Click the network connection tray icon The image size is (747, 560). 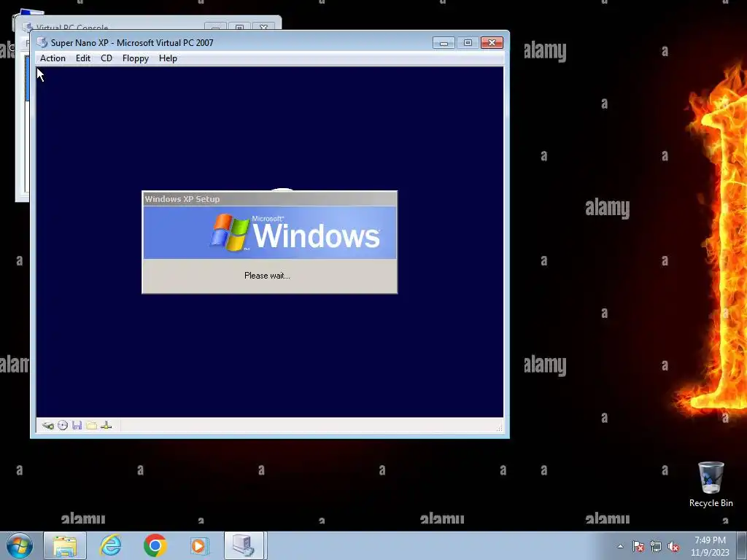click(x=656, y=546)
